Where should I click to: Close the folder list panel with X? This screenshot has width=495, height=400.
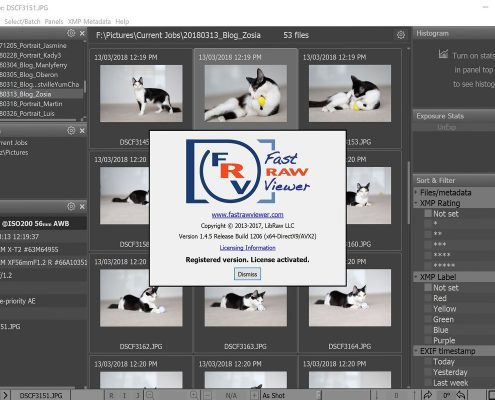pyautogui.click(x=82, y=33)
